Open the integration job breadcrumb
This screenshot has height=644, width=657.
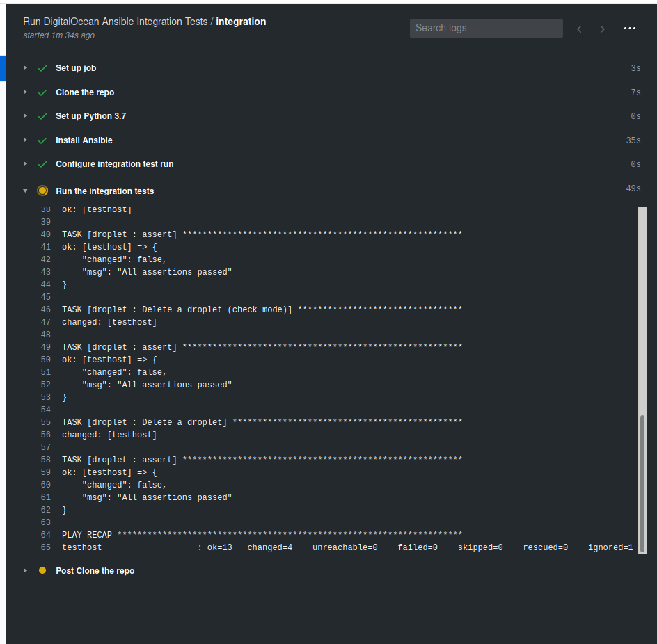(x=241, y=22)
